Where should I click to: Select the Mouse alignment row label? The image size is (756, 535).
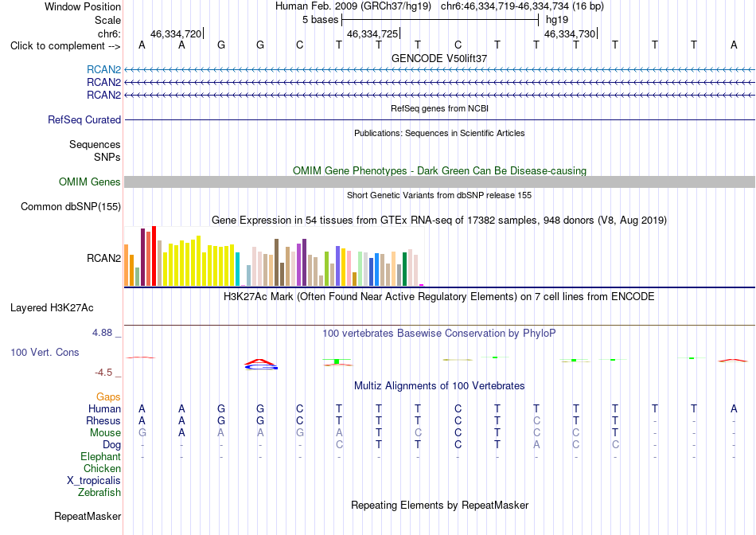[105, 433]
